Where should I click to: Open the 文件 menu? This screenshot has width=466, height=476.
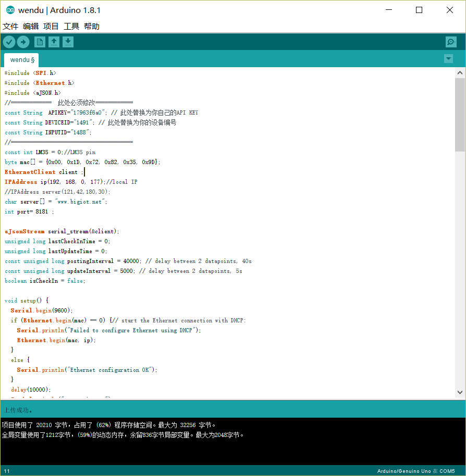tap(10, 27)
